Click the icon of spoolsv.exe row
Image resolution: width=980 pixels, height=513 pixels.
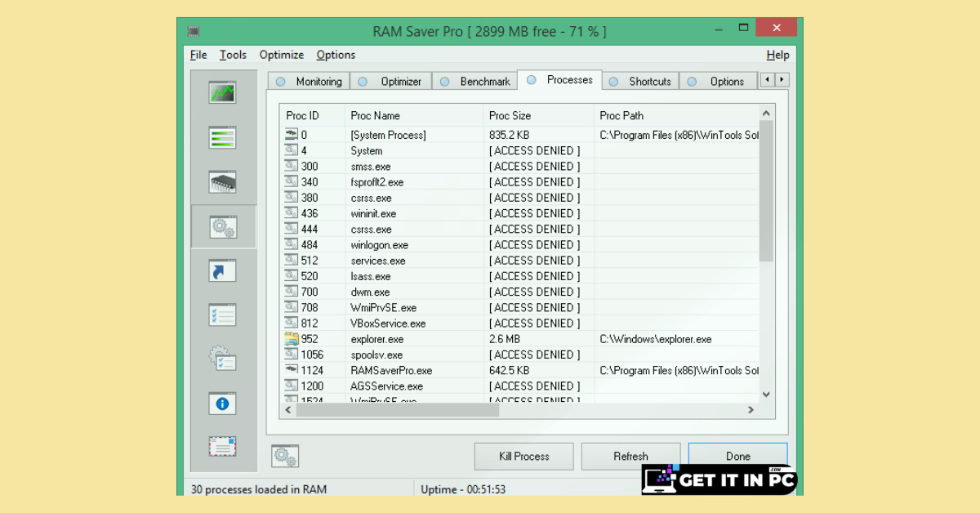pos(292,355)
